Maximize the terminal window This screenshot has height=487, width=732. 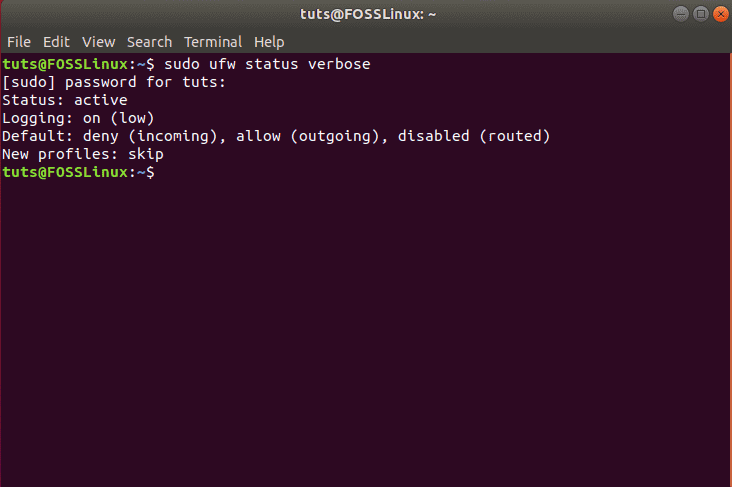tap(701, 14)
